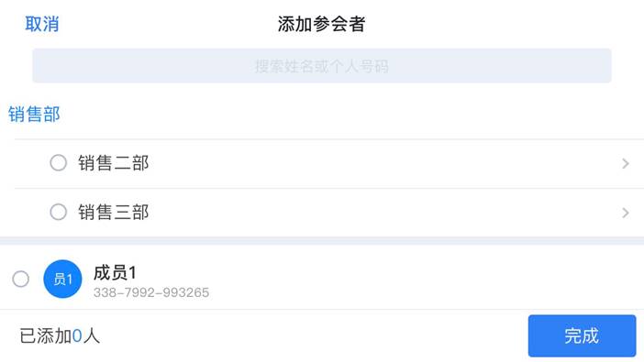Image resolution: width=644 pixels, height=362 pixels.
Task: Click the gray divider band above 成员1
Action: (x=322, y=241)
